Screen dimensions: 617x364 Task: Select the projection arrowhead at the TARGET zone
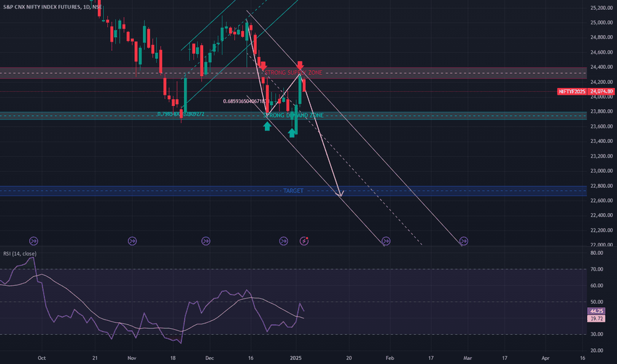(x=340, y=193)
